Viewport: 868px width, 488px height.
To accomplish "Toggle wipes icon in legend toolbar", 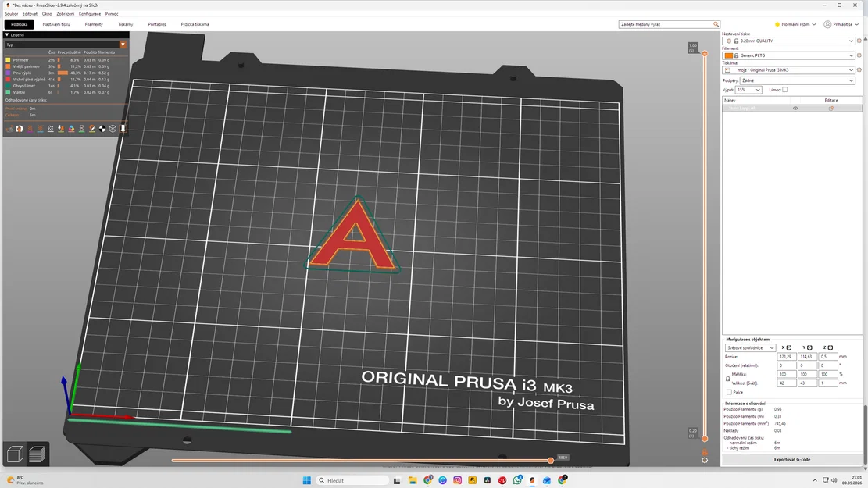I will click(x=20, y=128).
